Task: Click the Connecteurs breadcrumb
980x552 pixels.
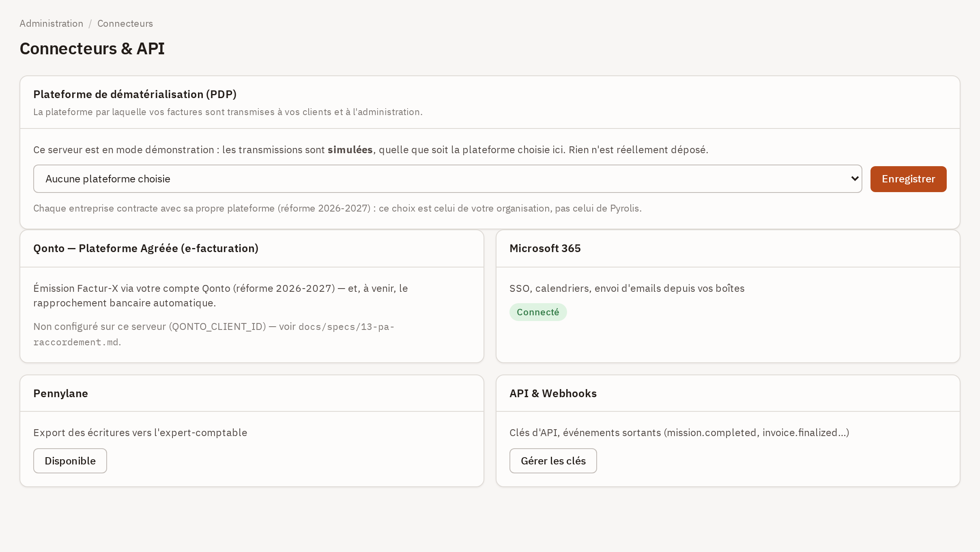Action: [125, 24]
